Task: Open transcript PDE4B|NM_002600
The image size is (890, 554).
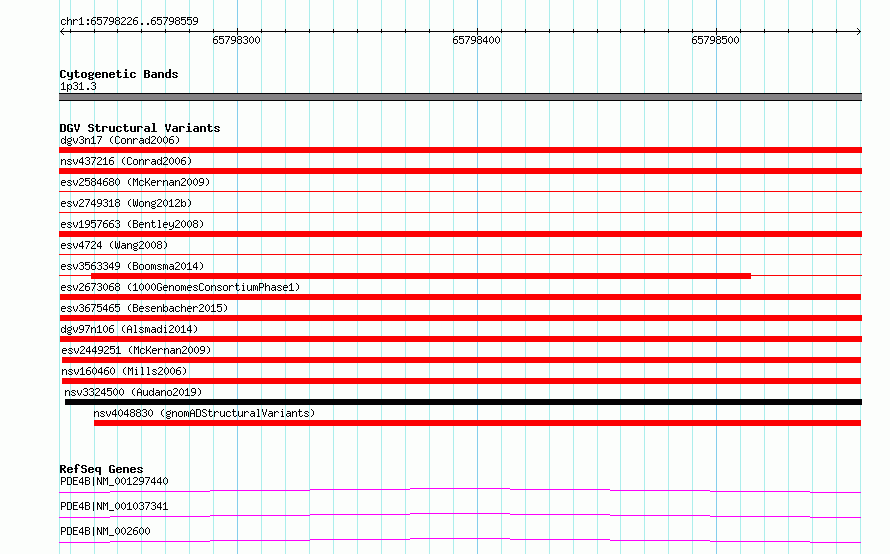Action: click(x=105, y=531)
